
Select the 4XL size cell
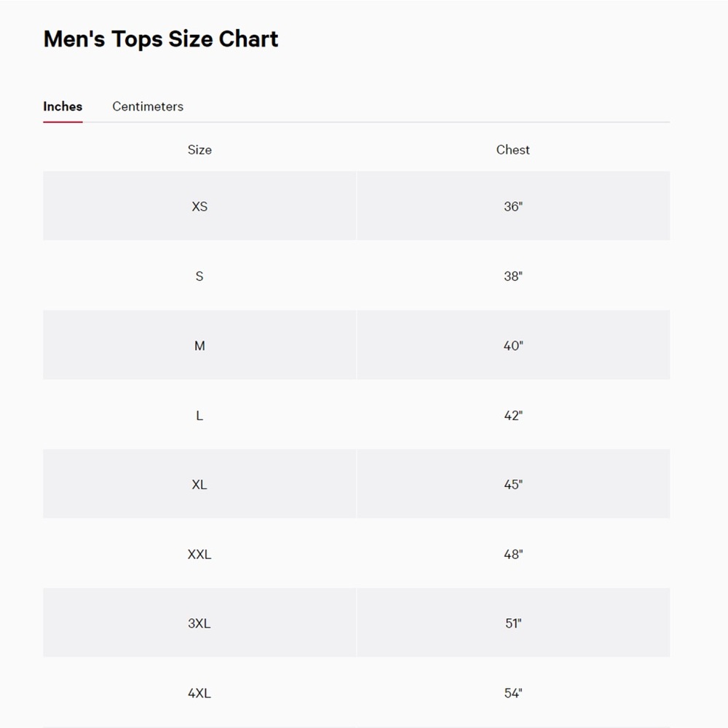click(199, 693)
